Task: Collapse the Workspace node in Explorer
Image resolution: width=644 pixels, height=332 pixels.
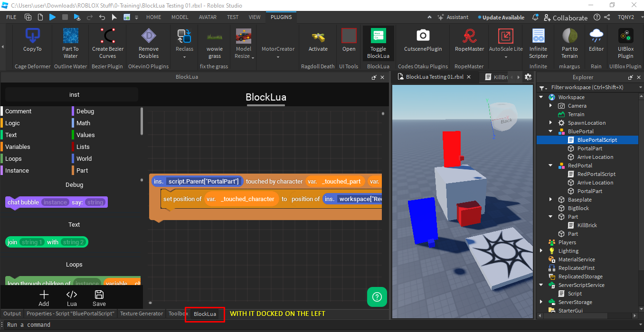Action: (541, 97)
